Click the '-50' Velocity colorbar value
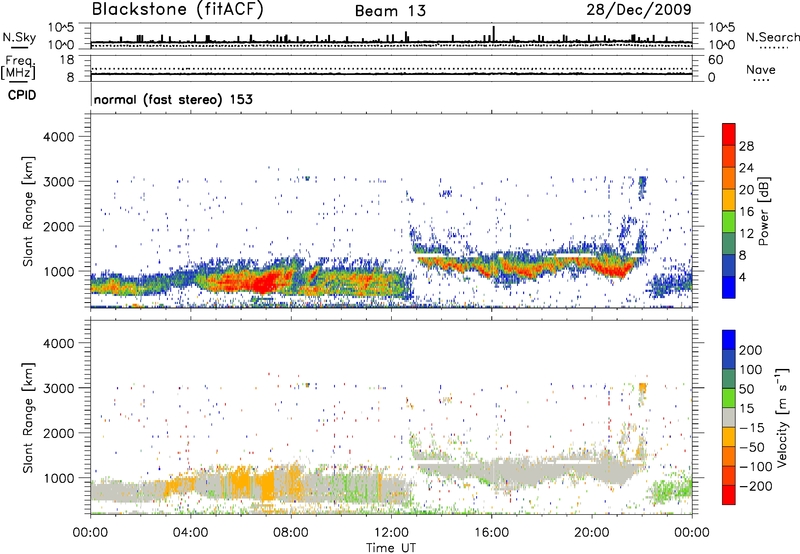This screenshot has width=800, height=554. pos(752,447)
